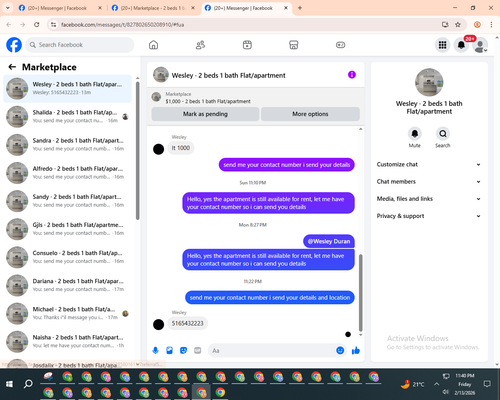This screenshot has width=500, height=400.
Task: Open Chrome tab search dropdown
Action: click(8, 8)
